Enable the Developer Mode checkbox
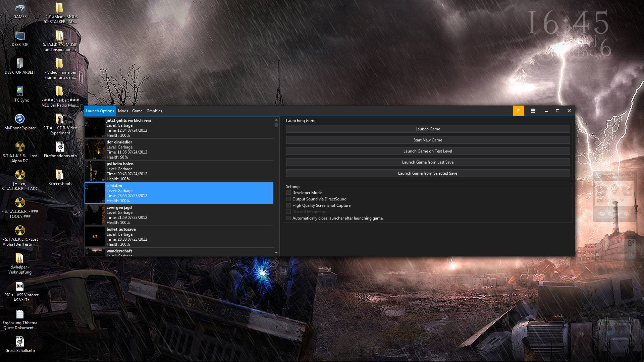The image size is (644, 362). click(x=288, y=193)
